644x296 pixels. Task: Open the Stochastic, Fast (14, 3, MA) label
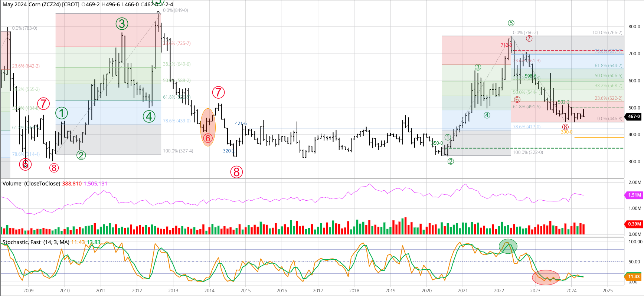pos(36,242)
